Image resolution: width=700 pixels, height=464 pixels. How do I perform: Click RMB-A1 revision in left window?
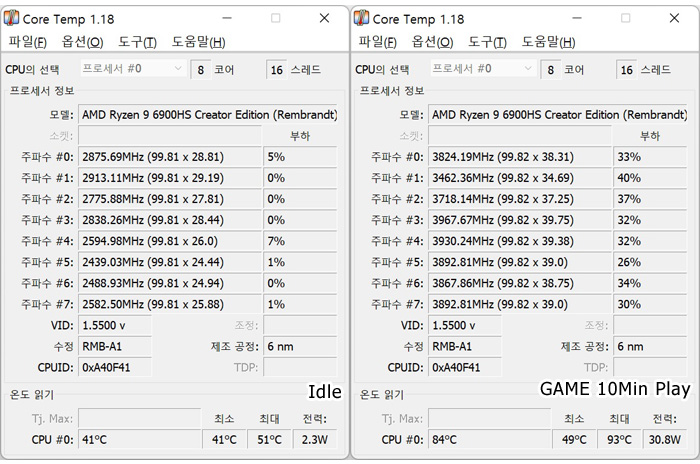[x=115, y=346]
